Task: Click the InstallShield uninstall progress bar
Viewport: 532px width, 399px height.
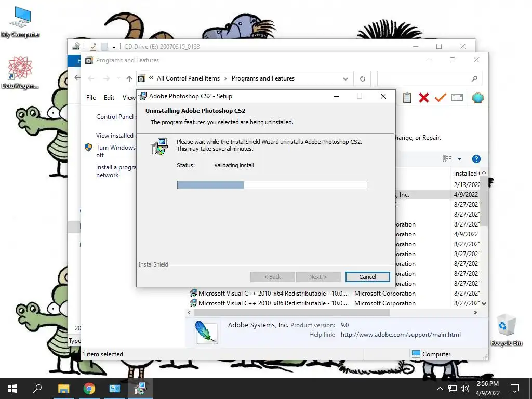Action: coord(272,185)
